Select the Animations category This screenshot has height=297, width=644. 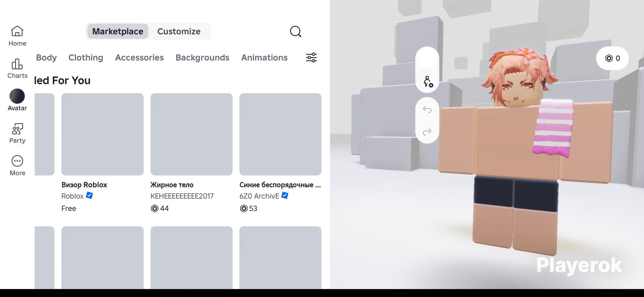click(264, 58)
